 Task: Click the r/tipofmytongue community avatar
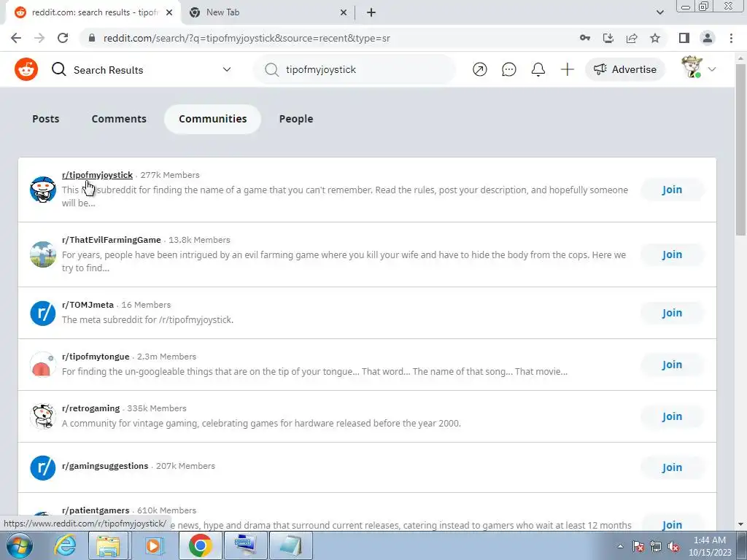click(x=43, y=365)
